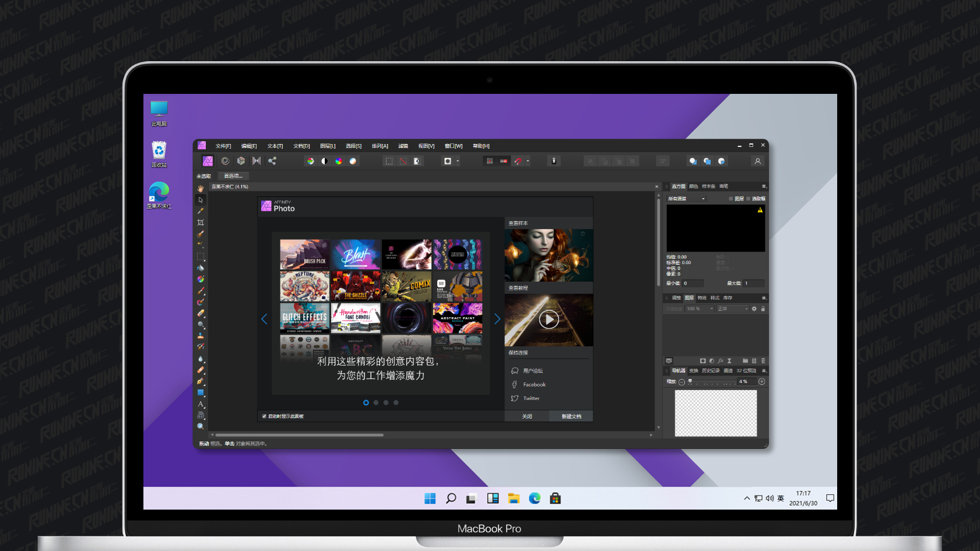Open the 用户论坛 link

coord(533,371)
